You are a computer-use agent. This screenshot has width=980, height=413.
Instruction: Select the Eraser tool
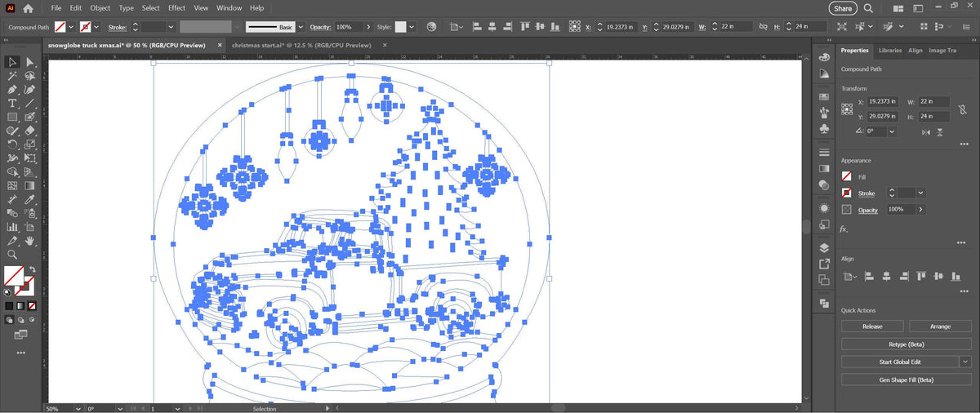tap(30, 131)
